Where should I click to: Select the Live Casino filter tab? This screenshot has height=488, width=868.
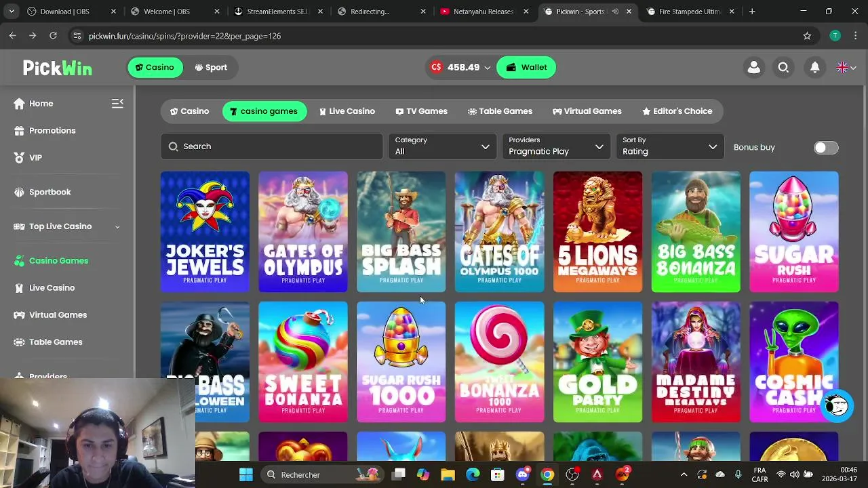pos(347,111)
